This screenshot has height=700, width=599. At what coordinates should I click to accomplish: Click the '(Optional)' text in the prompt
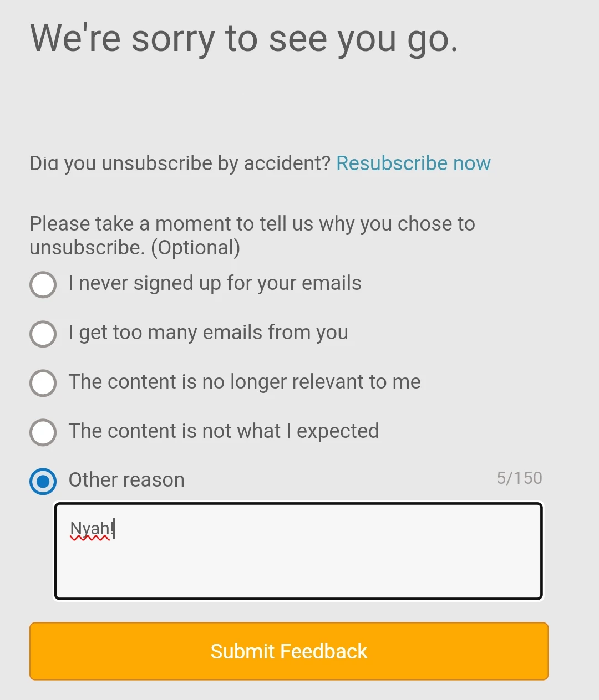196,248
